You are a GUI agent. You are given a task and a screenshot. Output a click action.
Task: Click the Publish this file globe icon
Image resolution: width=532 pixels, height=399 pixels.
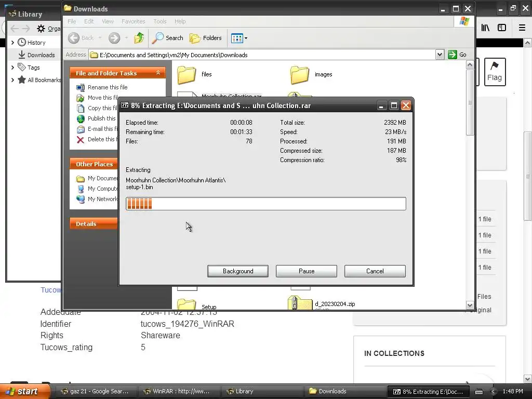coord(81,119)
